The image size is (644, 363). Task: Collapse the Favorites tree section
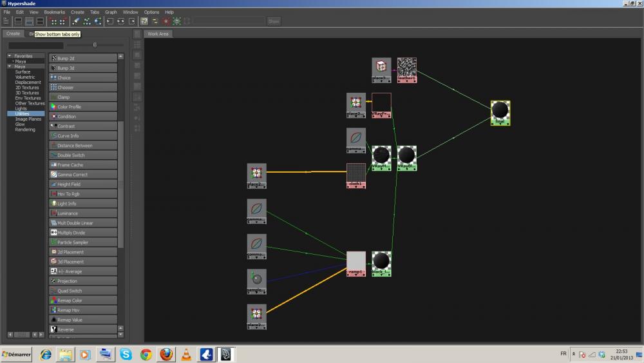(10, 55)
